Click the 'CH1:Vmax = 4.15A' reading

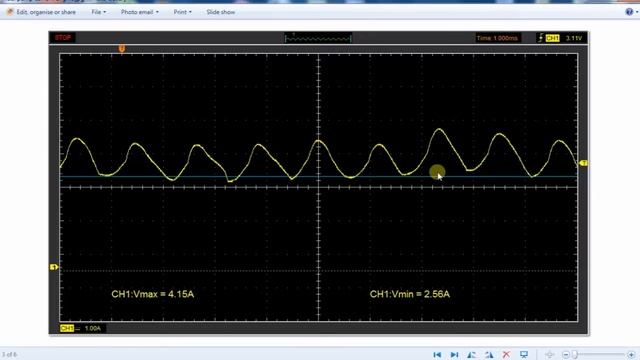153,294
